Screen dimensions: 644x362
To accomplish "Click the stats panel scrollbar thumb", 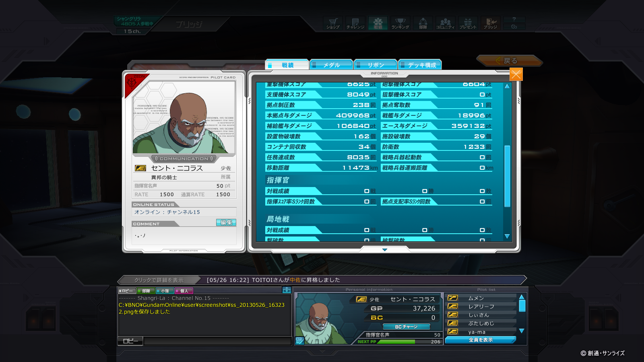I will [x=507, y=176].
